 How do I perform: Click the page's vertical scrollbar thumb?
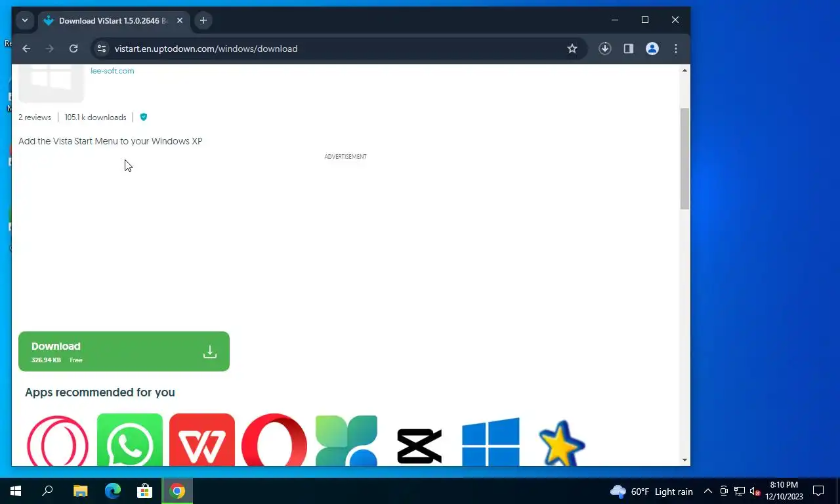[685, 159]
